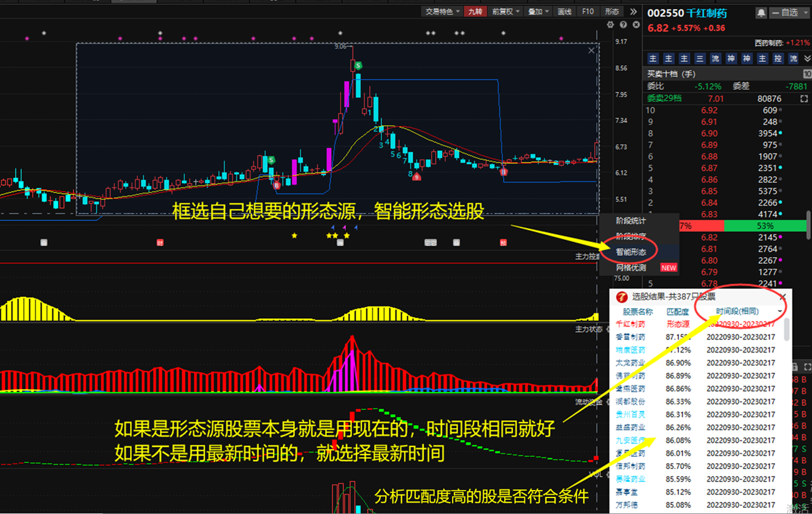Click the right panel vertical scrollbar
Image resolution: width=812 pixels, height=514 pixels.
(809, 224)
